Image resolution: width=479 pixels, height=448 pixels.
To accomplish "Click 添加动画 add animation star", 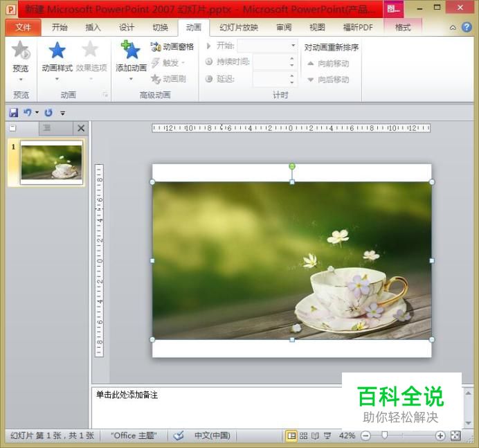I will pyautogui.click(x=131, y=50).
